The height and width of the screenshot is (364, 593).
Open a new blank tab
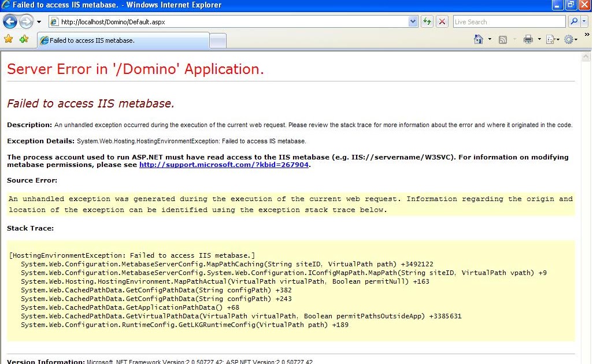[218, 41]
